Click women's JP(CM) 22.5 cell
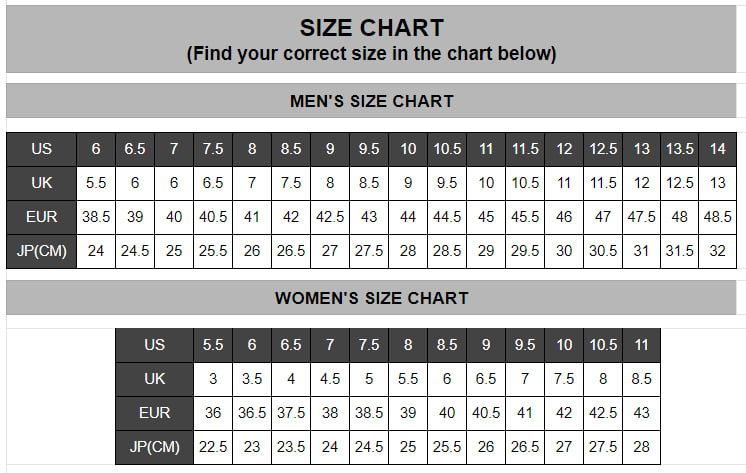746x473 pixels. (213, 447)
